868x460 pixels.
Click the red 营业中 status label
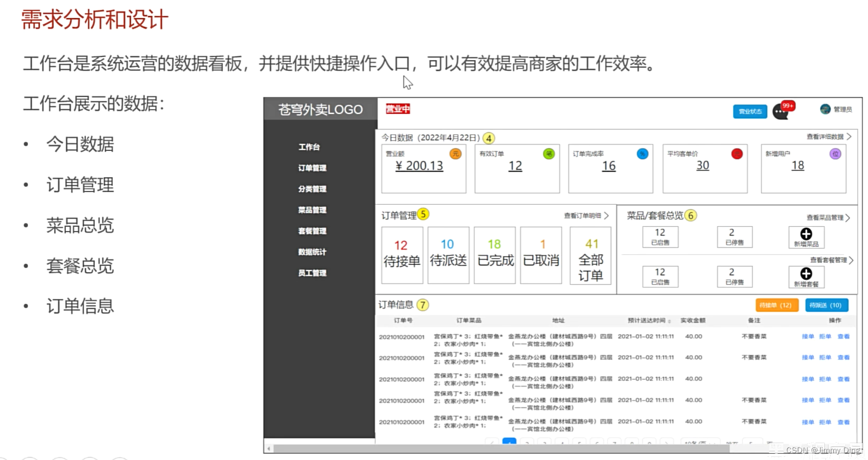pos(398,109)
